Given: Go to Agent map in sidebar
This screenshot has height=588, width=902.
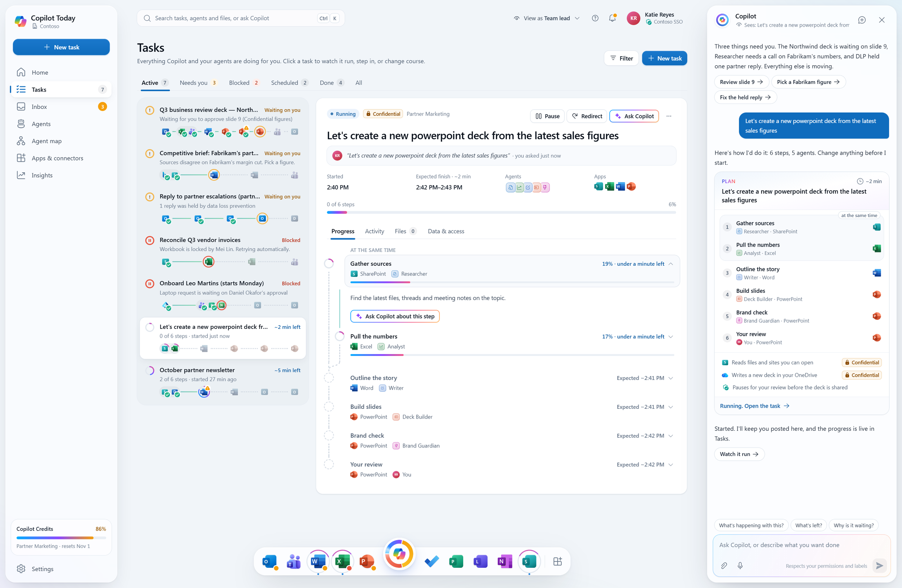Looking at the screenshot, I should coord(61,141).
